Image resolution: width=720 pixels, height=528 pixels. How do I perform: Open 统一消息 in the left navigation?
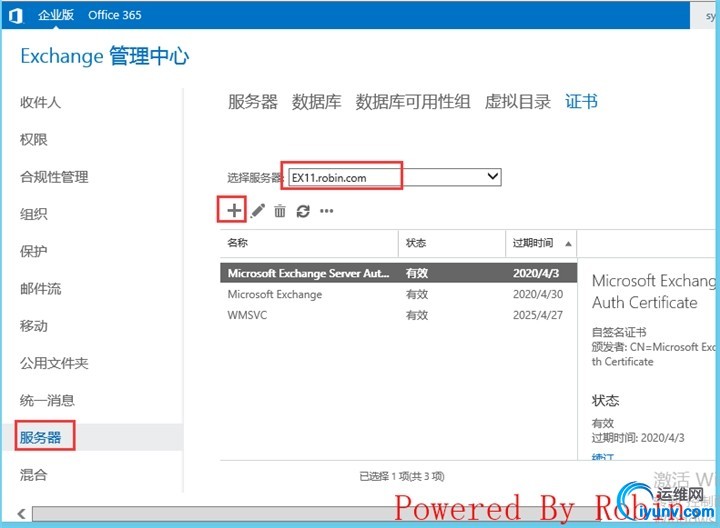pos(47,400)
